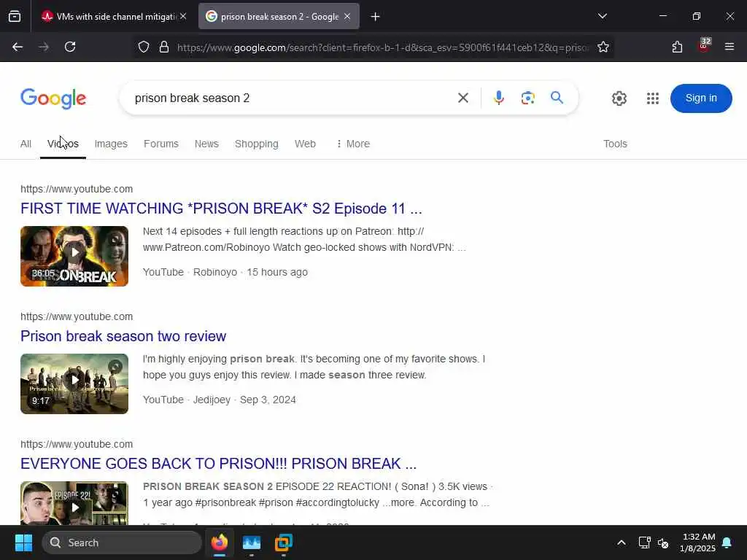Screen dimensions: 747x560
Task: Focus the URL address bar
Action: pyautogui.click(x=383, y=47)
